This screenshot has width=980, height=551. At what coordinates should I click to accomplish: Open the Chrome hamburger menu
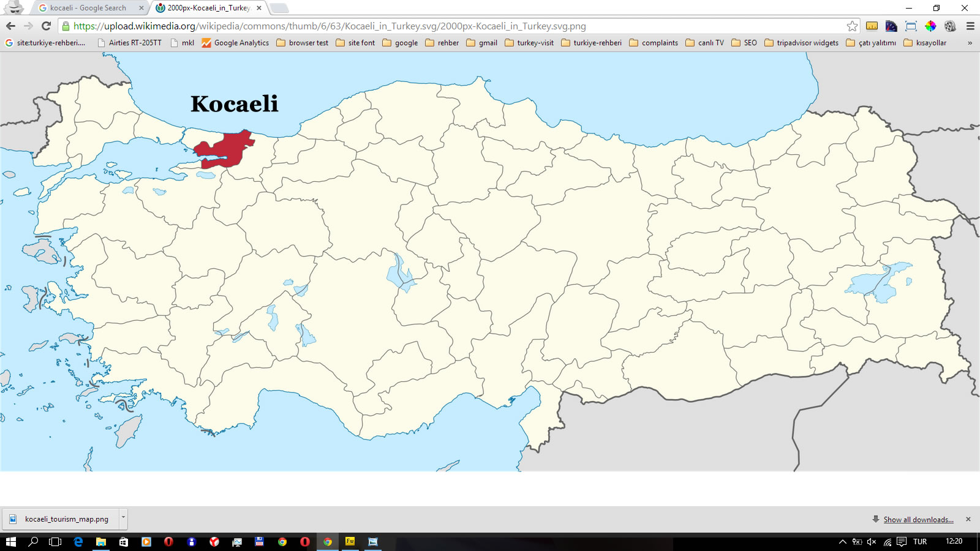970,26
